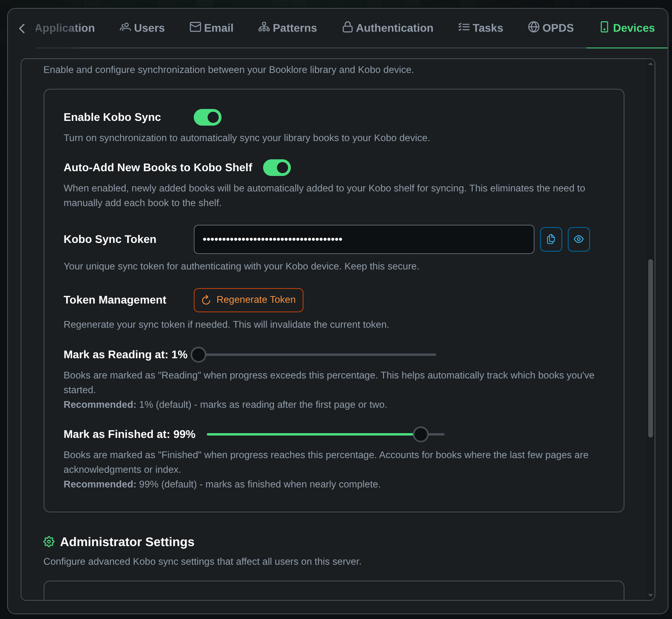
Task: Disable the Enable Kobo Sync toggle
Action: tap(208, 117)
